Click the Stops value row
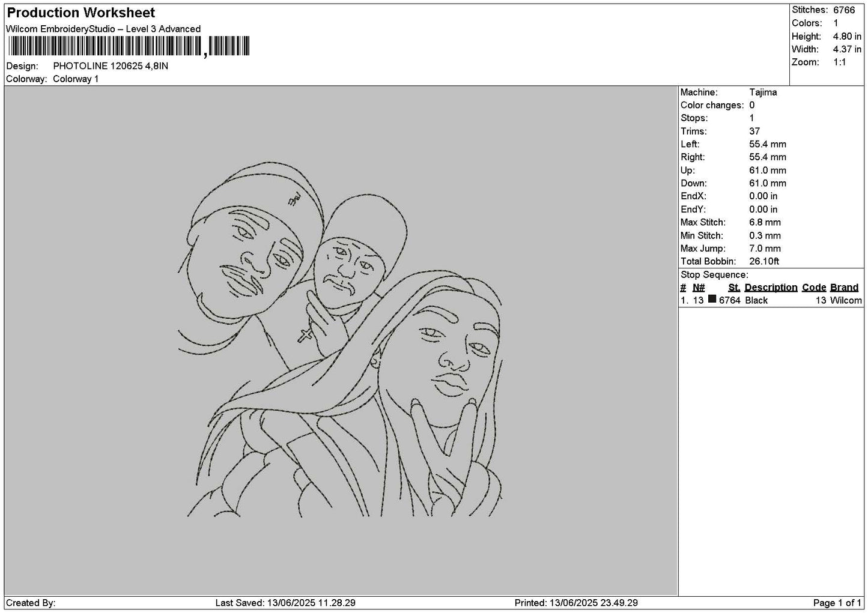The height and width of the screenshot is (613, 868). pyautogui.click(x=717, y=118)
